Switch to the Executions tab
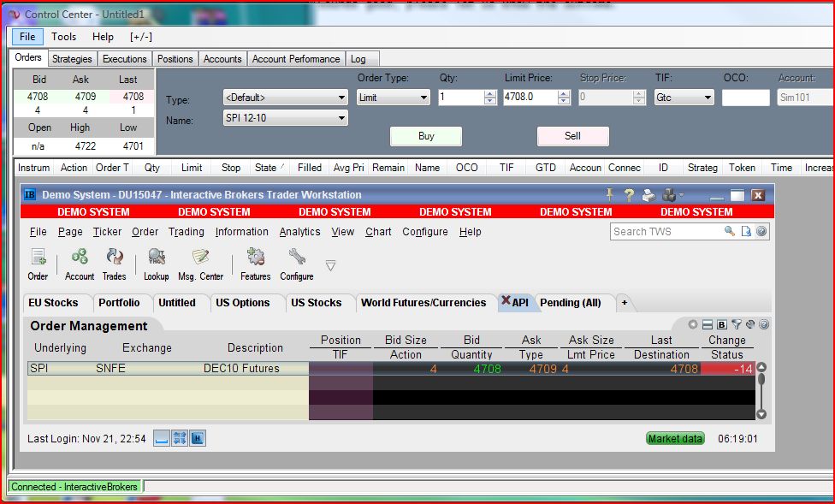The height and width of the screenshot is (504, 835). (125, 58)
